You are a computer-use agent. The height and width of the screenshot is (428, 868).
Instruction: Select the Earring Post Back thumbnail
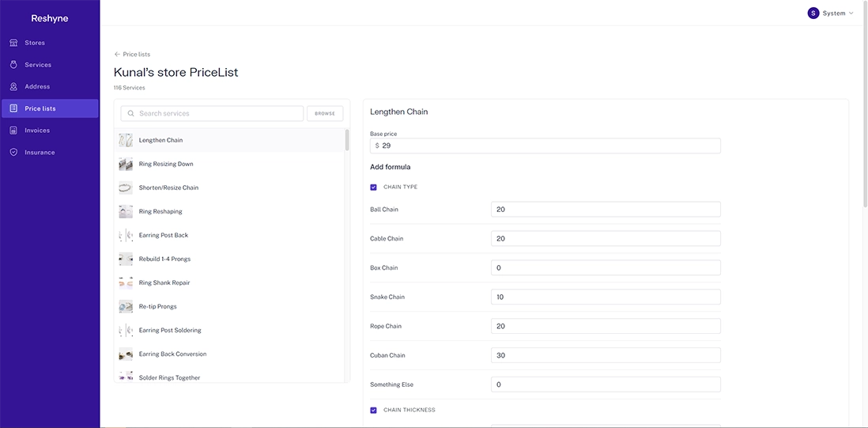pyautogui.click(x=126, y=236)
